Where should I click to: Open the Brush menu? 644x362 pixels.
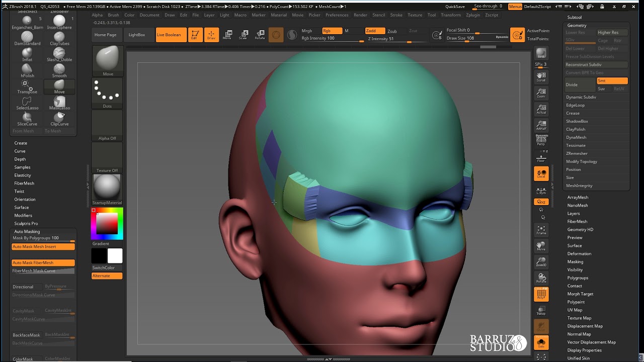click(x=113, y=15)
